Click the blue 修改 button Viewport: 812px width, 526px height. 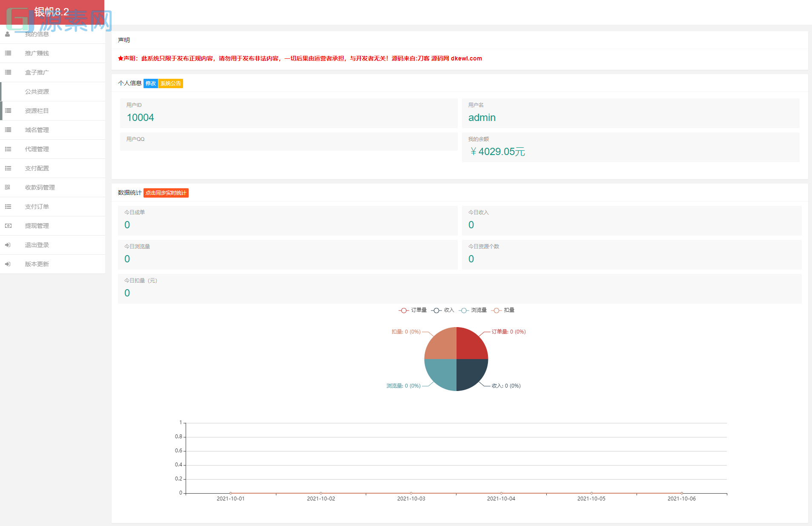tap(151, 83)
